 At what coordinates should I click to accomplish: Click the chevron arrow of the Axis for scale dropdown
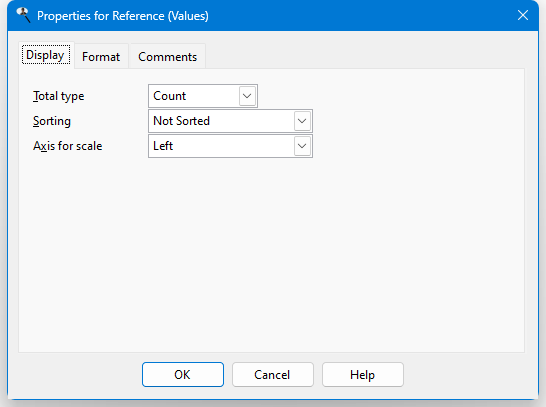pyautogui.click(x=302, y=146)
